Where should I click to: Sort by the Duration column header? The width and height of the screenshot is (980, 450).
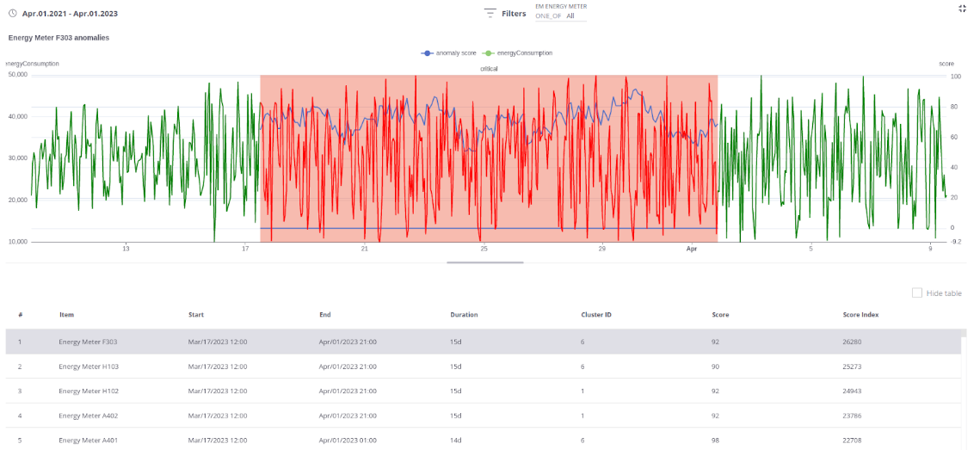(x=464, y=315)
